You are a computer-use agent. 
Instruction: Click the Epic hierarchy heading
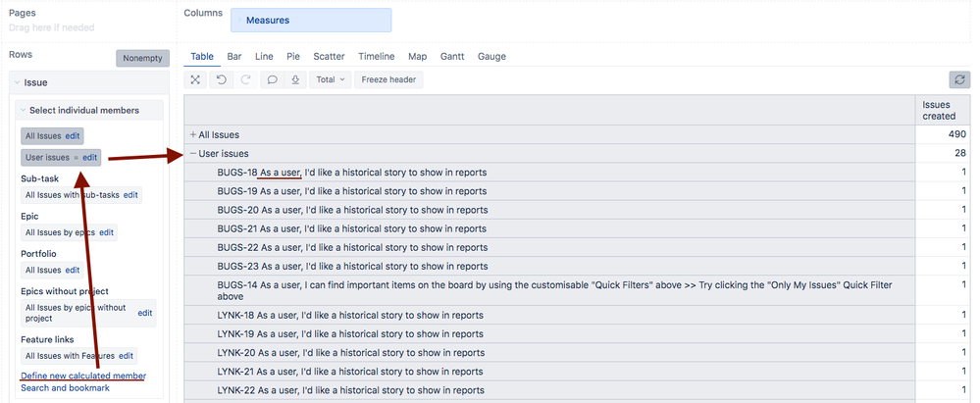(29, 216)
